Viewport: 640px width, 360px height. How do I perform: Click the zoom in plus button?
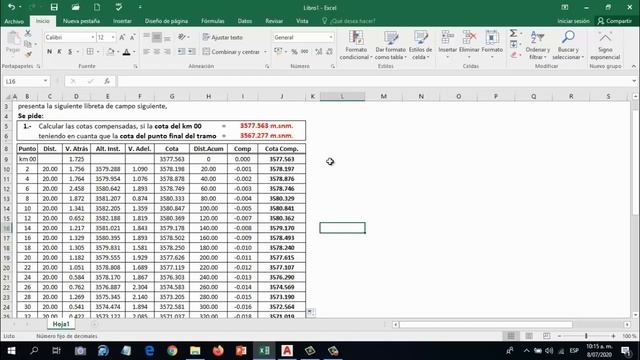pyautogui.click(x=613, y=336)
